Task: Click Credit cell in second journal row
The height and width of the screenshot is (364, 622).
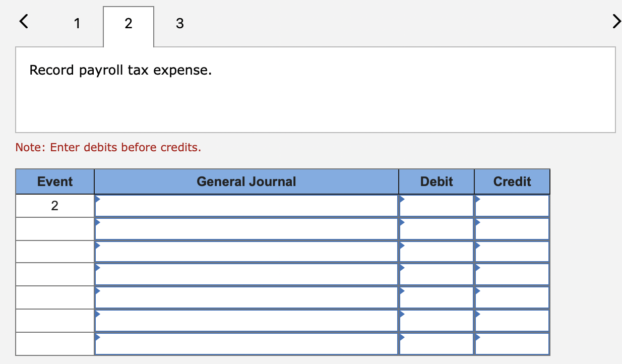Action: (x=512, y=229)
